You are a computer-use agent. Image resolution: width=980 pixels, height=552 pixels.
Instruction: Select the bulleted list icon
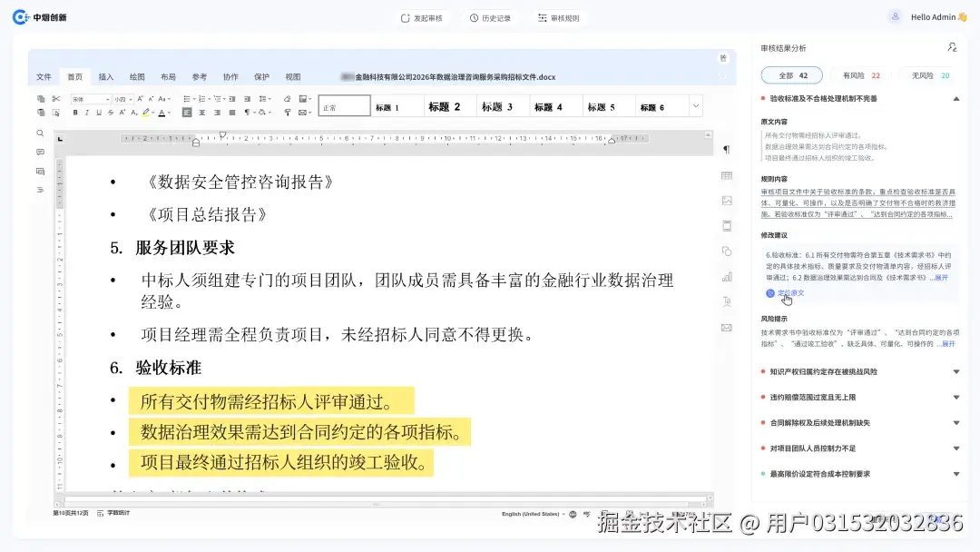[185, 98]
